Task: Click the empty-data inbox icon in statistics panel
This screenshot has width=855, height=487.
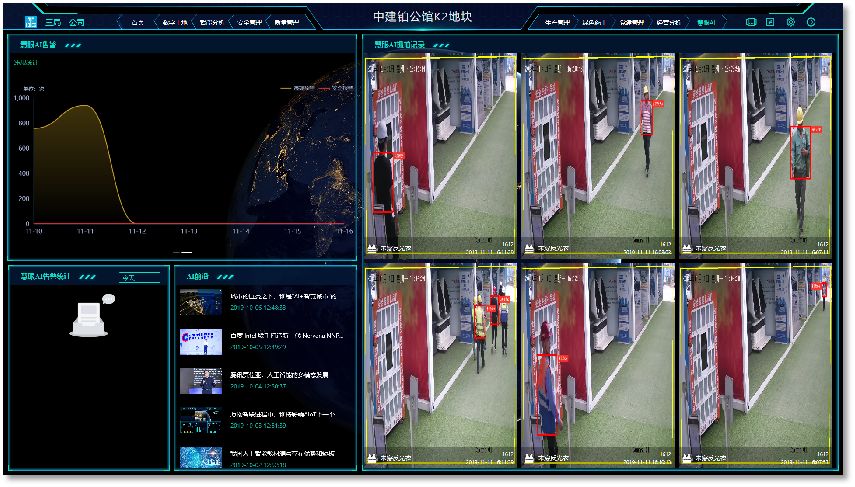Action: tap(88, 318)
